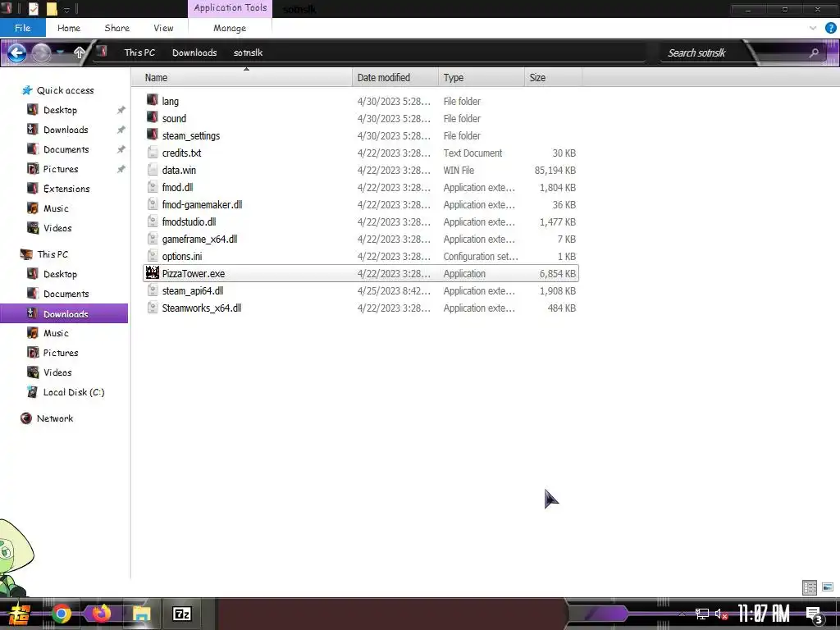Select the steam_settings folder icon
Image resolution: width=840 pixels, height=630 pixels.
(152, 135)
